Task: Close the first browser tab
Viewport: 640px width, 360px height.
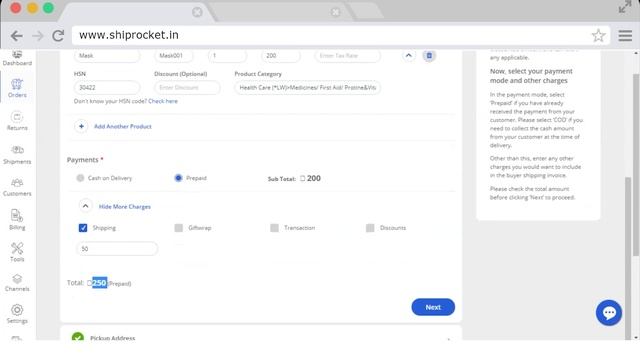Action: click(x=197, y=12)
